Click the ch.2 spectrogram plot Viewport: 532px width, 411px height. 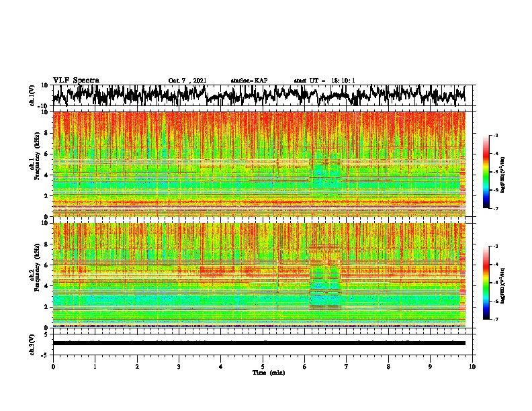pos(259,275)
